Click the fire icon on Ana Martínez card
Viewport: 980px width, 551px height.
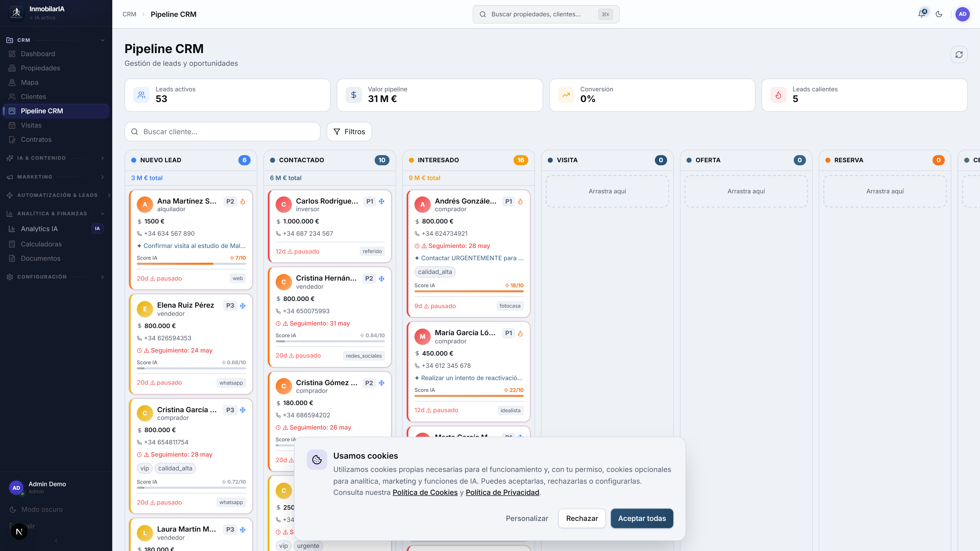(x=243, y=202)
